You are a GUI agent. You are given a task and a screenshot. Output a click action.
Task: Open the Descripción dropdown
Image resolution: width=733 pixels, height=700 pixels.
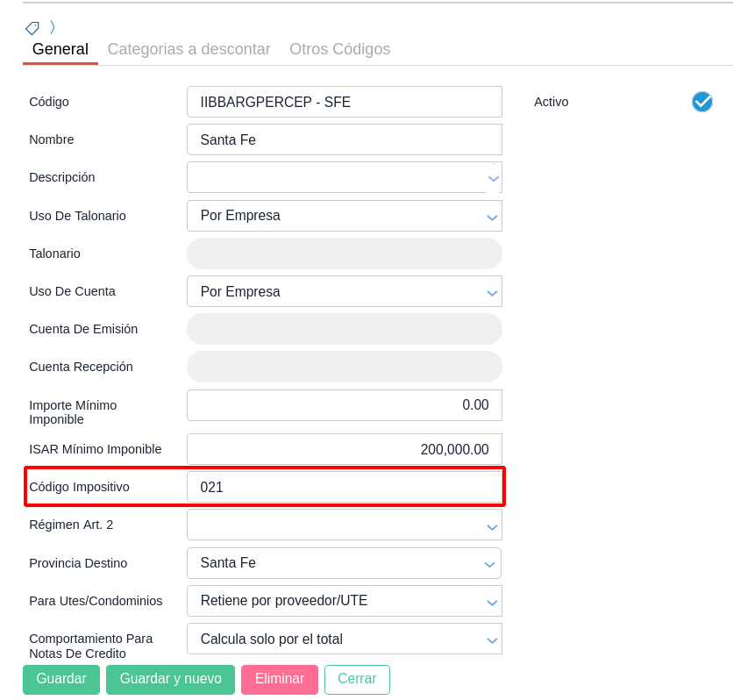pyautogui.click(x=494, y=178)
